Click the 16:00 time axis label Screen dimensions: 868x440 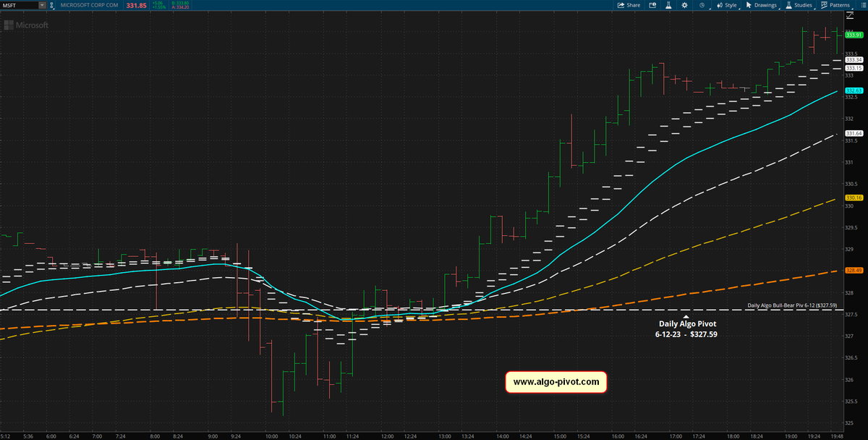point(617,436)
